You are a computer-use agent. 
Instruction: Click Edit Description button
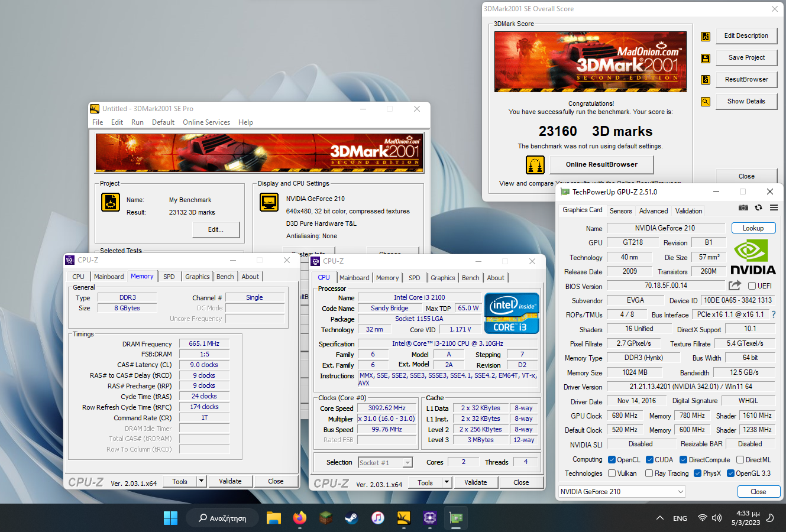coord(746,36)
